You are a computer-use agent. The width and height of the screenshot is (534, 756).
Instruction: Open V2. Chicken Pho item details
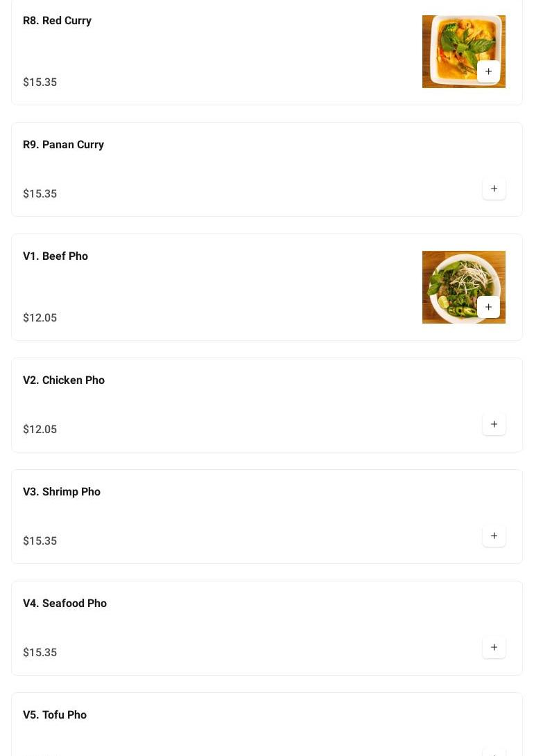coord(64,380)
